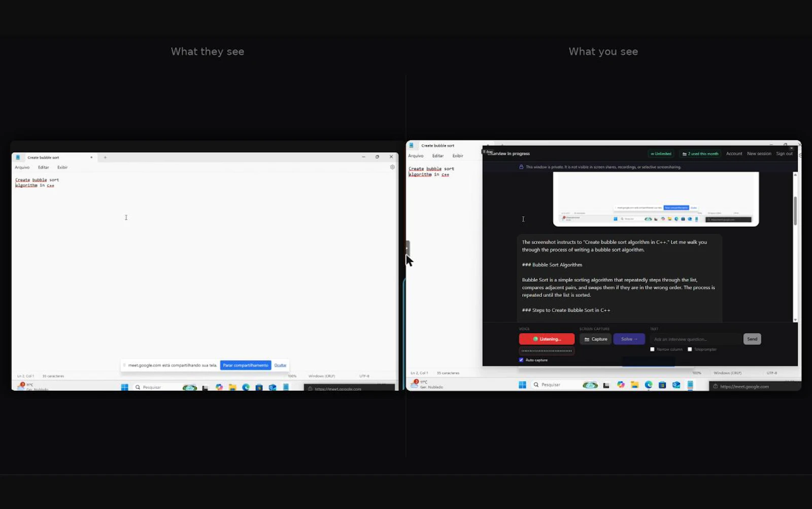Click 100% zoom level in 'What they see' status bar
This screenshot has height=509, width=812.
click(292, 376)
